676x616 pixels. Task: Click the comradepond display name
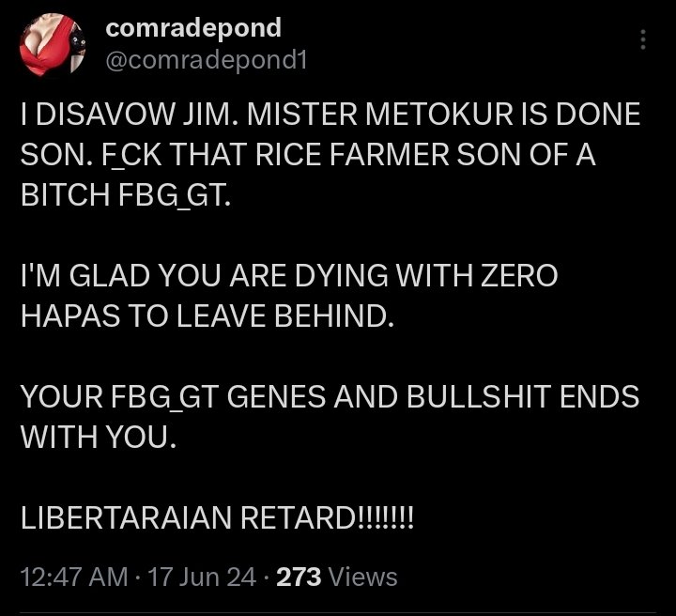pyautogui.click(x=193, y=27)
